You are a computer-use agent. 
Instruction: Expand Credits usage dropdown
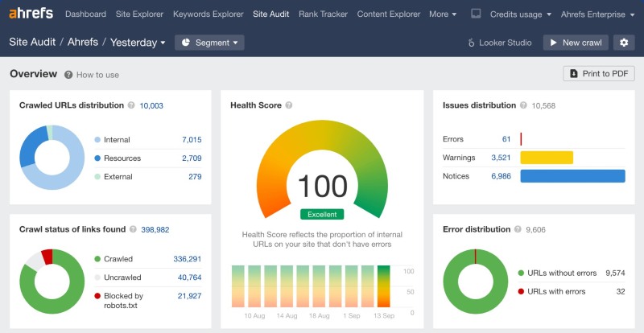[x=520, y=14]
